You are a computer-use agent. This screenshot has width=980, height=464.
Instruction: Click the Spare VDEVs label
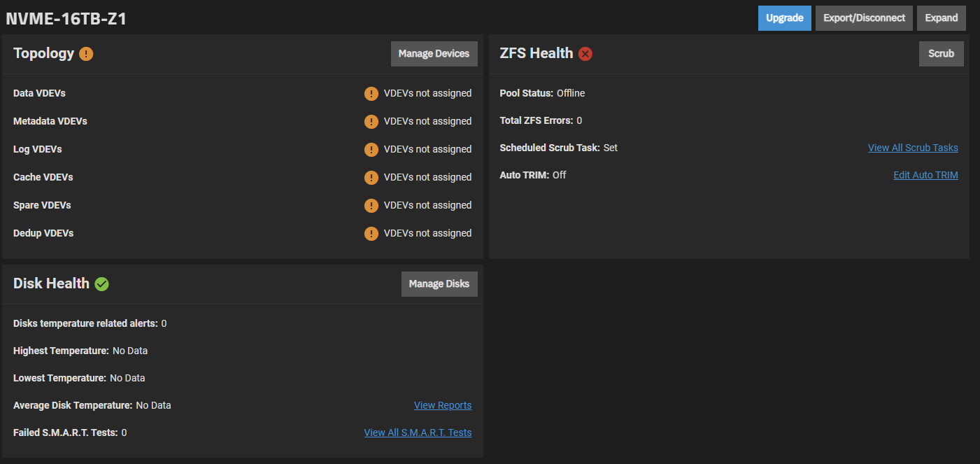(42, 205)
